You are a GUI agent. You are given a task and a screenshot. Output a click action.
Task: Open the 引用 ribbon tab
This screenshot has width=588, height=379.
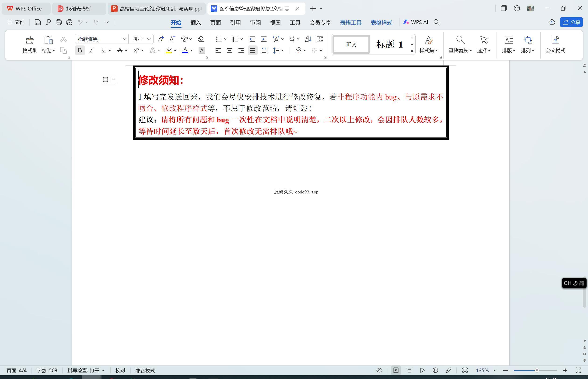(x=235, y=23)
